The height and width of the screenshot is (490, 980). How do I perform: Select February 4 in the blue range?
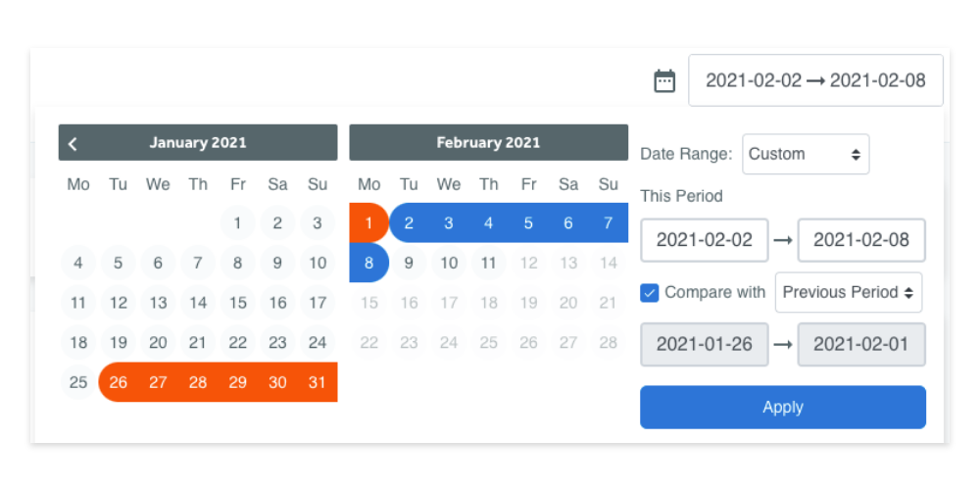pos(488,223)
